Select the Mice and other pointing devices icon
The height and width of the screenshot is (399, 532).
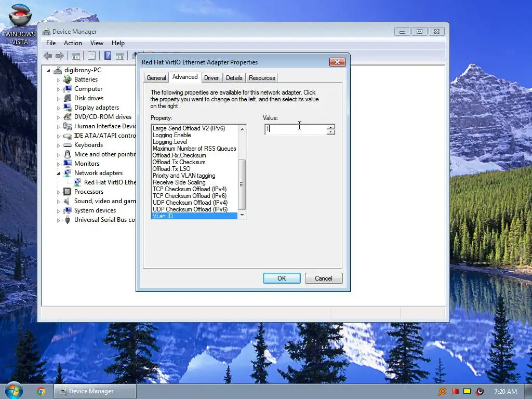[x=68, y=154]
